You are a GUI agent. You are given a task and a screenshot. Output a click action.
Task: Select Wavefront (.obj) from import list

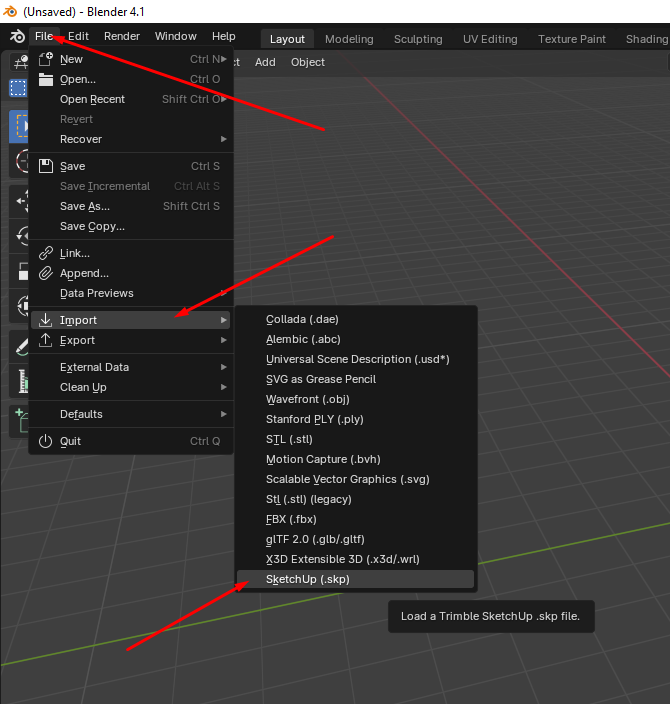pyautogui.click(x=307, y=399)
